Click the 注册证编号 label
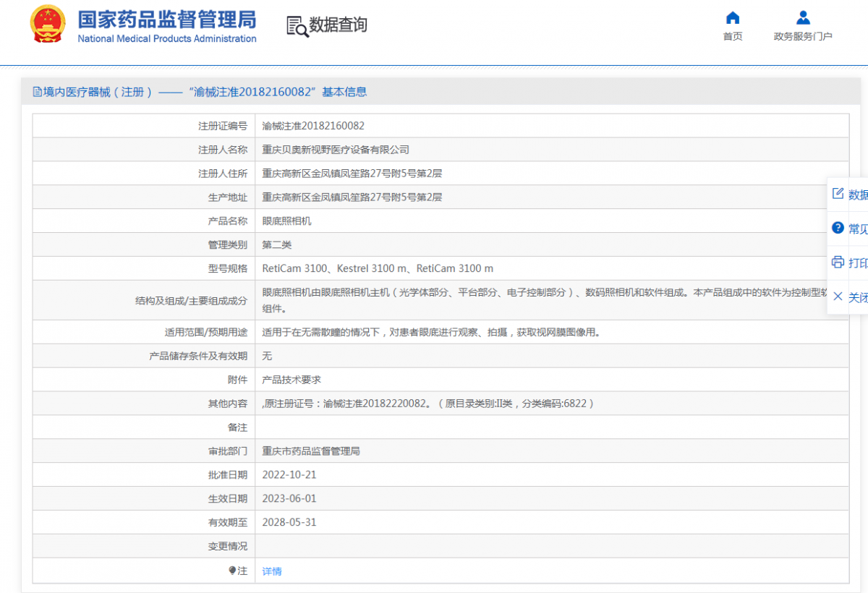The image size is (868, 593). [x=223, y=126]
